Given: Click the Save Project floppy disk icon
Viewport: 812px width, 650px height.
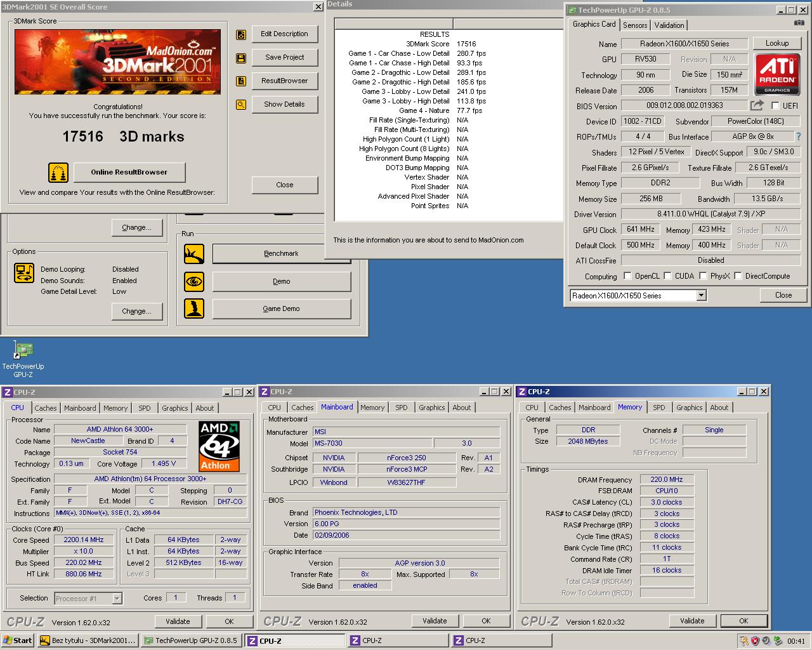Looking at the screenshot, I should point(241,58).
